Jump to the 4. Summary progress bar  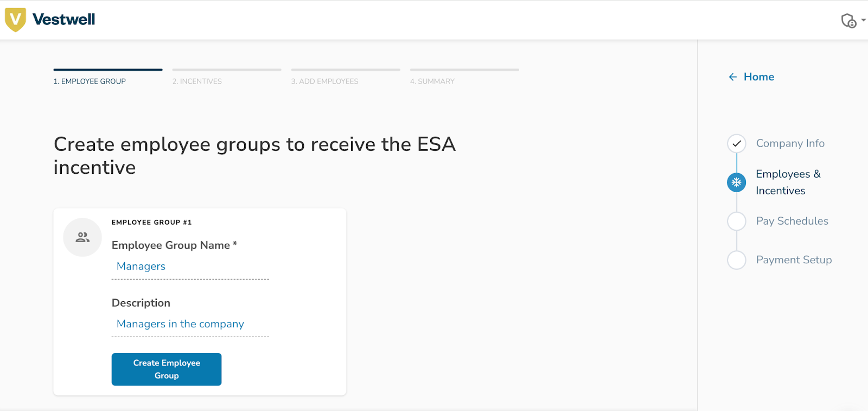[464, 70]
